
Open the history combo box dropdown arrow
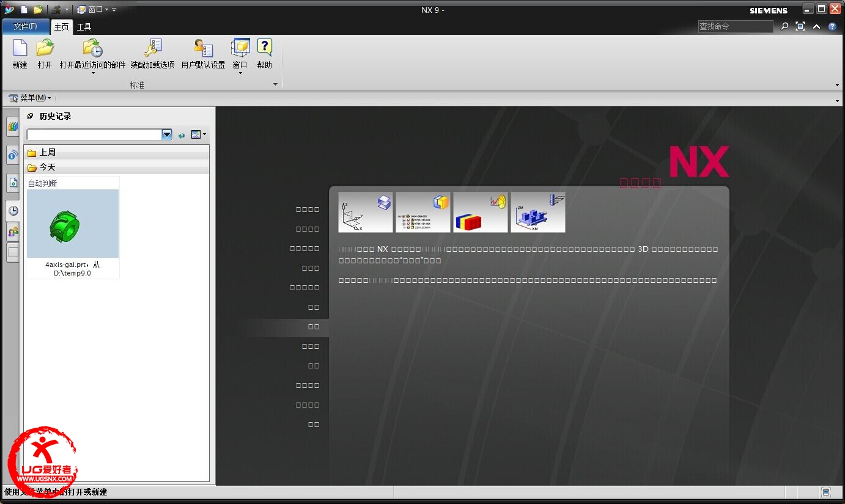167,134
